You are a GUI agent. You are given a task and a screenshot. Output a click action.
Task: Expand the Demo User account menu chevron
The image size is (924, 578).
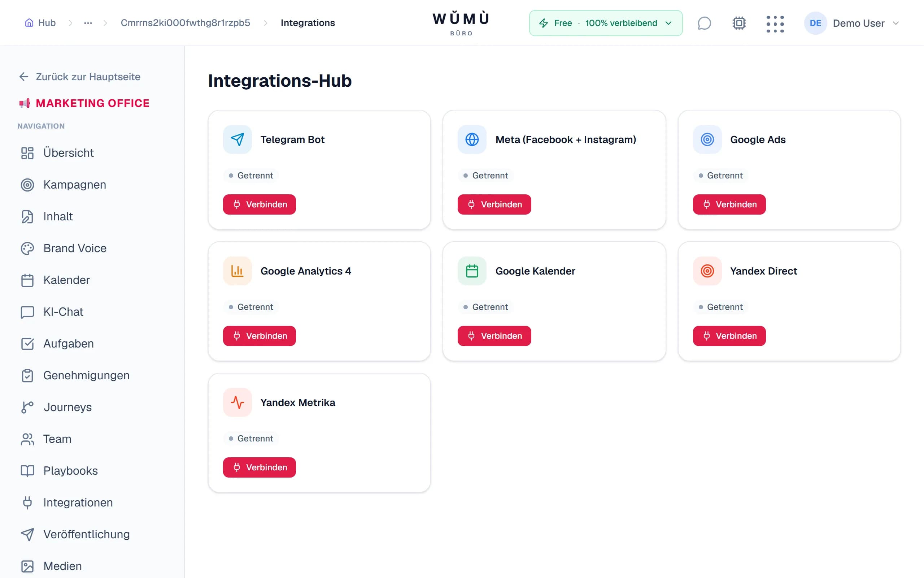pos(896,23)
